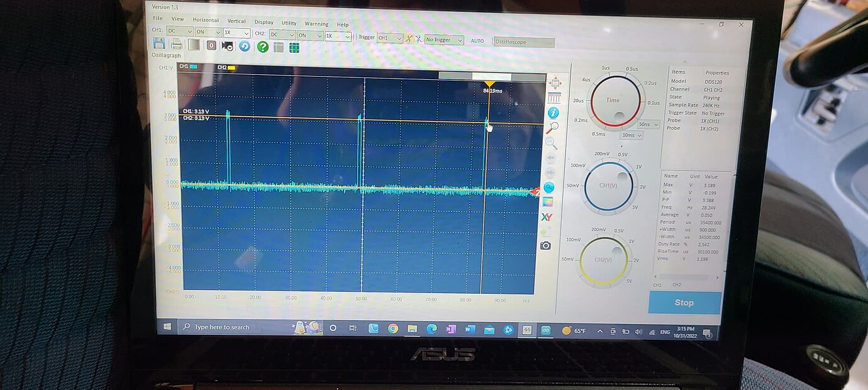Expand the 10ms timebase dropdown
This screenshot has height=390, width=868.
pos(632,135)
